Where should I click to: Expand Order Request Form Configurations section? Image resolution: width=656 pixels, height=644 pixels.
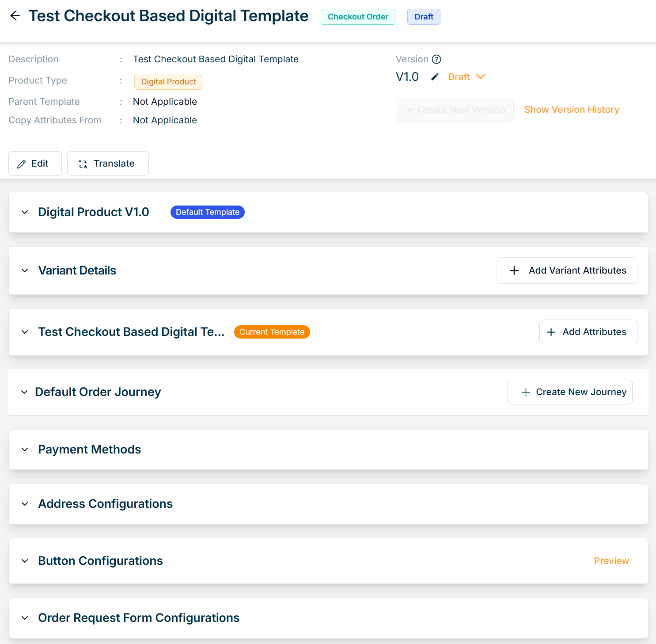[x=25, y=618]
